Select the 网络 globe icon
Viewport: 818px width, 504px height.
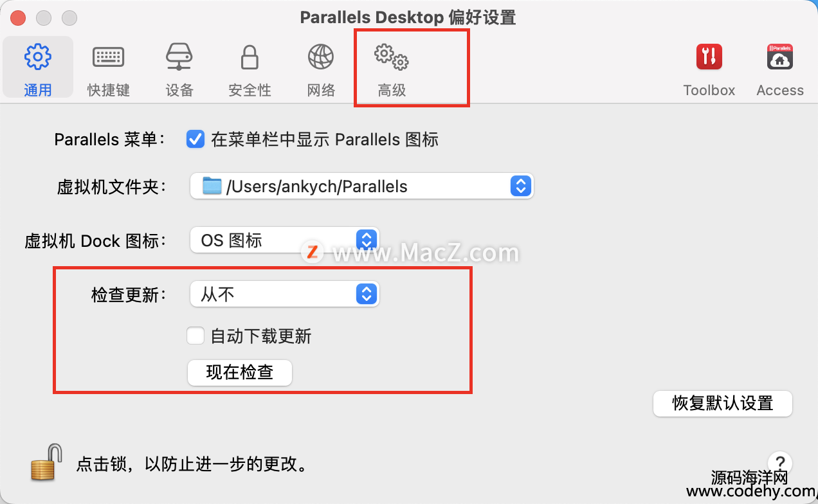pos(321,57)
